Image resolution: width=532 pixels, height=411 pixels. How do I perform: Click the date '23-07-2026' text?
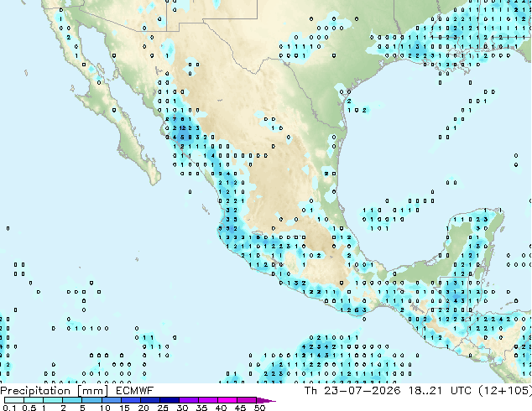pos(362,391)
